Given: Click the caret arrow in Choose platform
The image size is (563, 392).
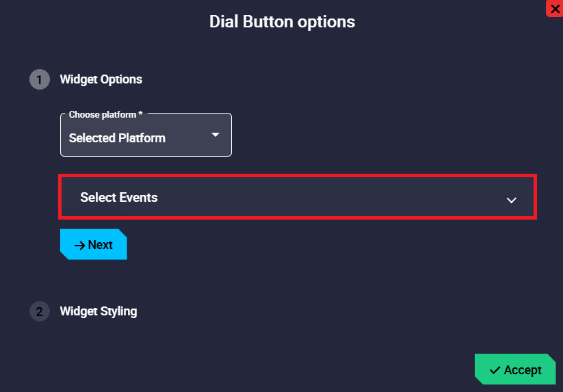Looking at the screenshot, I should (x=215, y=135).
